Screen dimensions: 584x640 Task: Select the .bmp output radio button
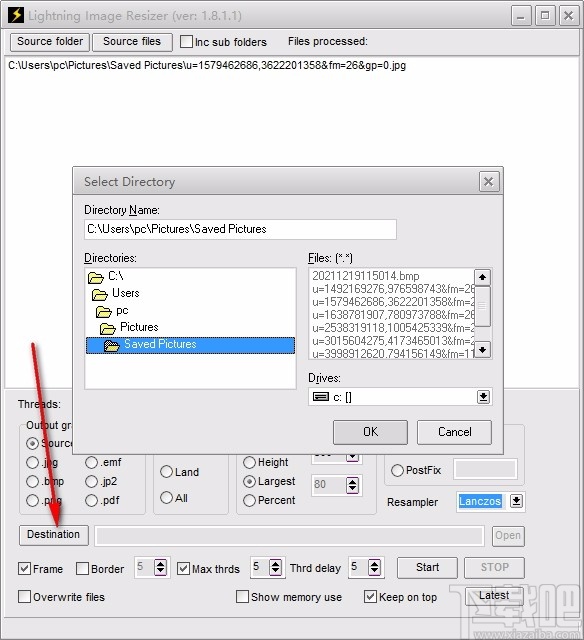click(x=32, y=482)
